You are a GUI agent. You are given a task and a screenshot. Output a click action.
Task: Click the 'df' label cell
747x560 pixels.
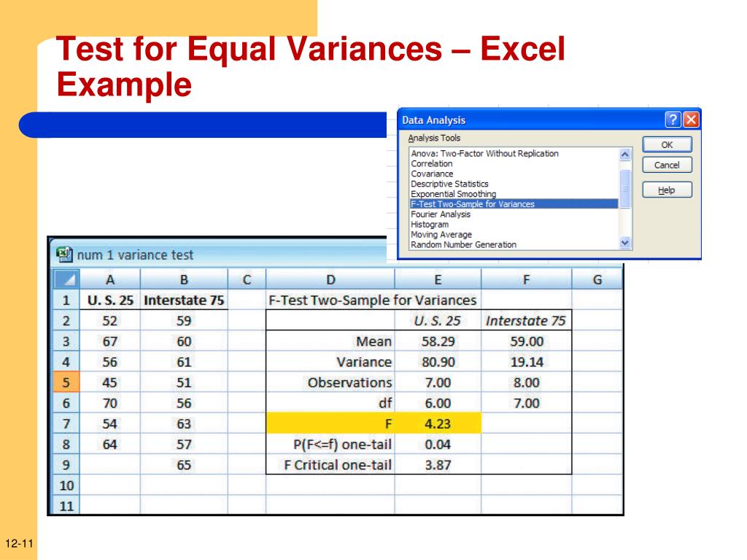pyautogui.click(x=330, y=402)
